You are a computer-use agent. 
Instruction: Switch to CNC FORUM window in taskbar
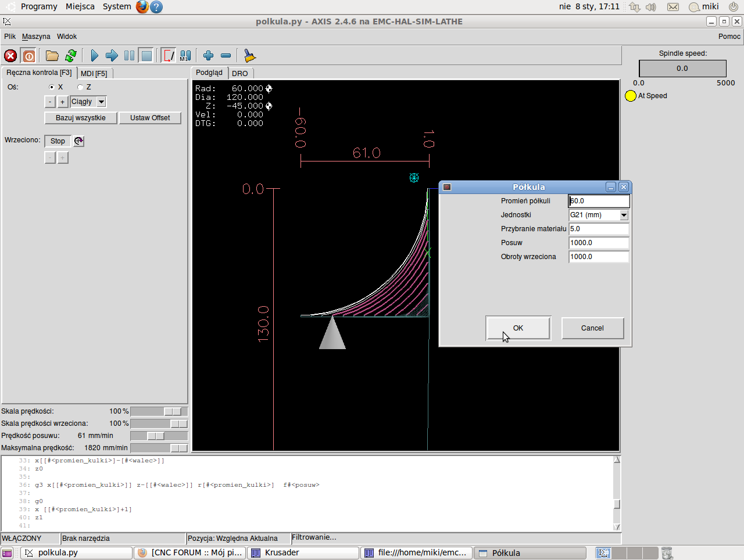(x=190, y=553)
